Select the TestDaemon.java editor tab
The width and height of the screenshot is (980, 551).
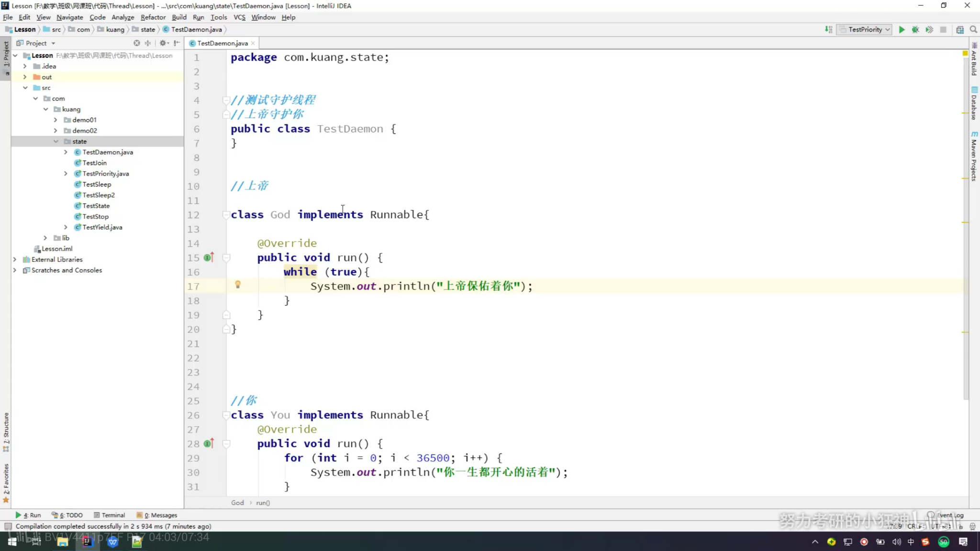(222, 43)
